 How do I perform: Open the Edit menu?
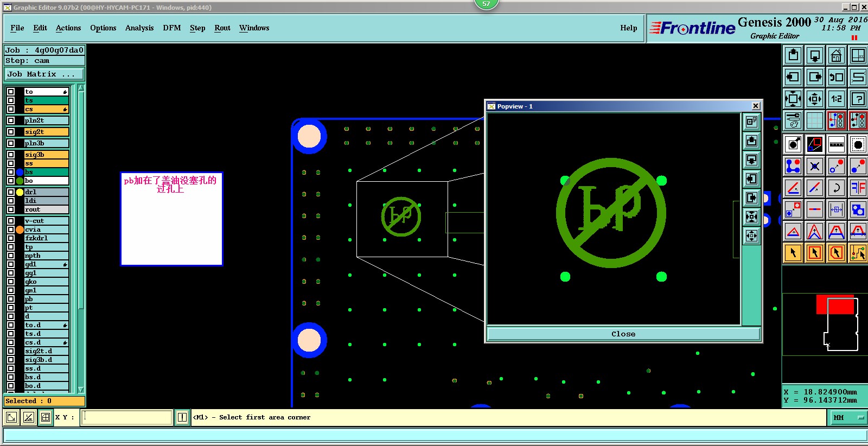[x=40, y=28]
